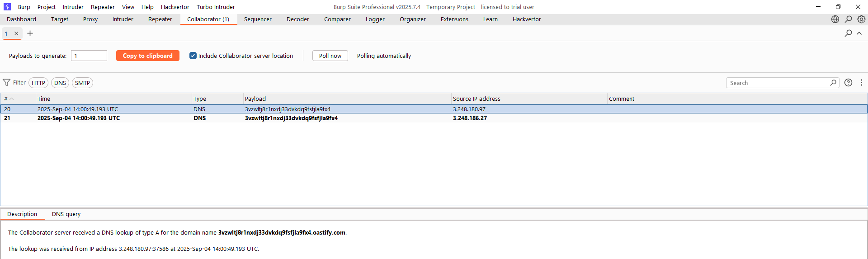Sort interactions by the # column header

6,99
